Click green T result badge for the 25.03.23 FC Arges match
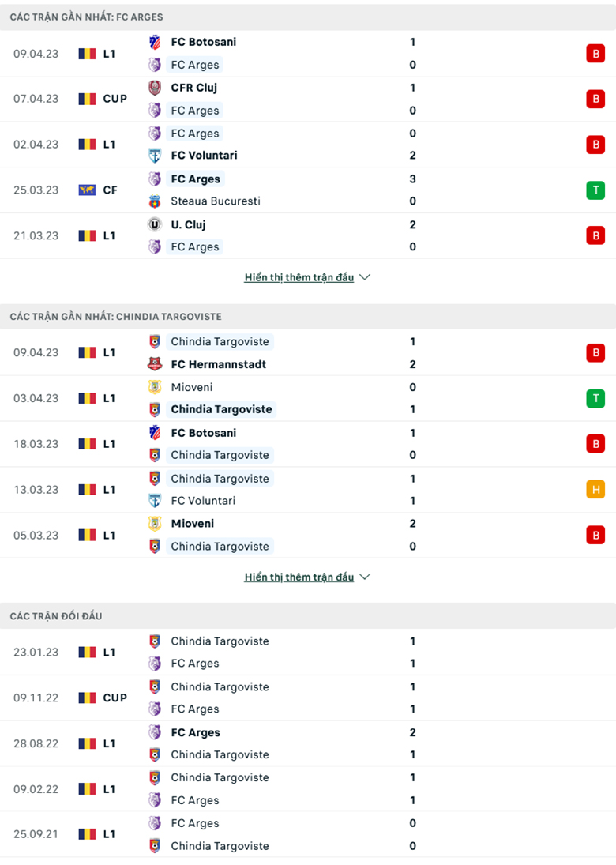616x865 pixels. tap(595, 190)
